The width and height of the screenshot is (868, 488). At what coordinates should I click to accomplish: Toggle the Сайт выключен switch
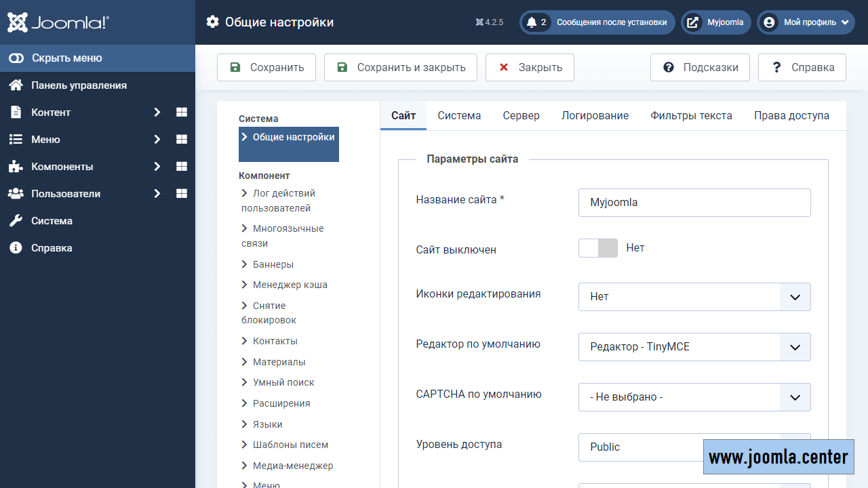pos(597,248)
